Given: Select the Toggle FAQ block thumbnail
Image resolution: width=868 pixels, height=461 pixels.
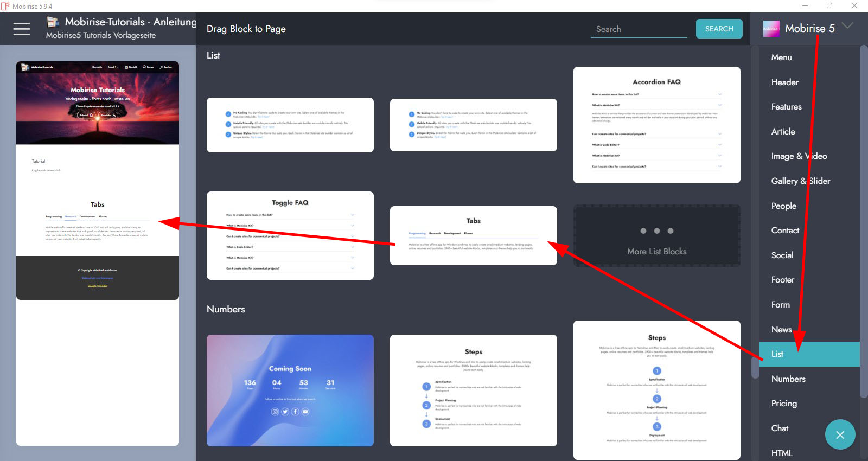Looking at the screenshot, I should [x=290, y=235].
